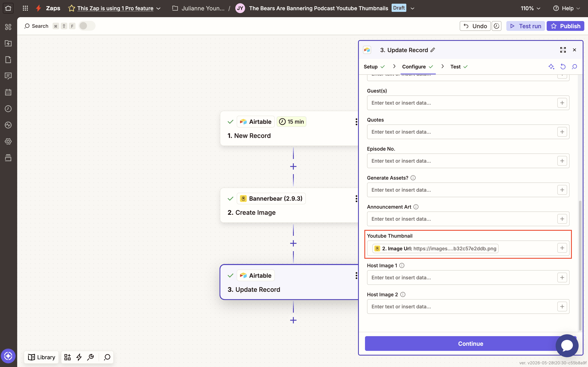Open options menu for Update Record step
This screenshot has width=588, height=367.
pos(356,275)
